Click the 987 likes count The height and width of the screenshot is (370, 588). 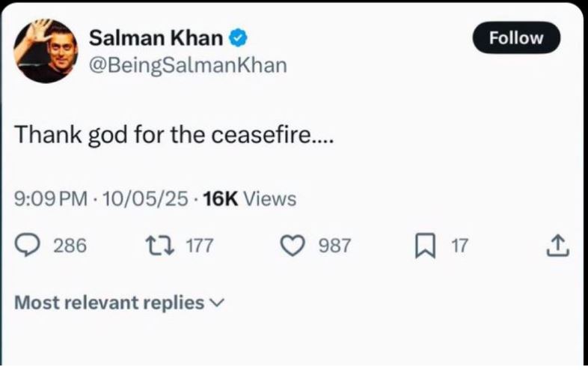(x=334, y=246)
